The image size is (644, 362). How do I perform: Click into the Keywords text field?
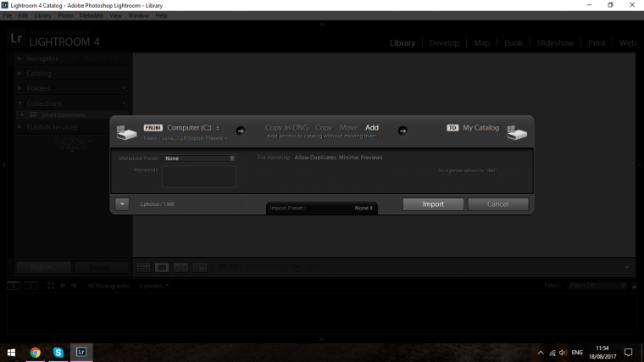(x=199, y=176)
